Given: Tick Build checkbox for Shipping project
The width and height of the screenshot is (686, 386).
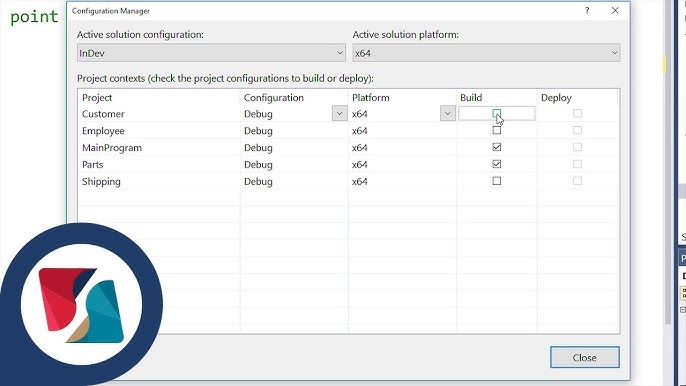Looking at the screenshot, I should (x=497, y=181).
